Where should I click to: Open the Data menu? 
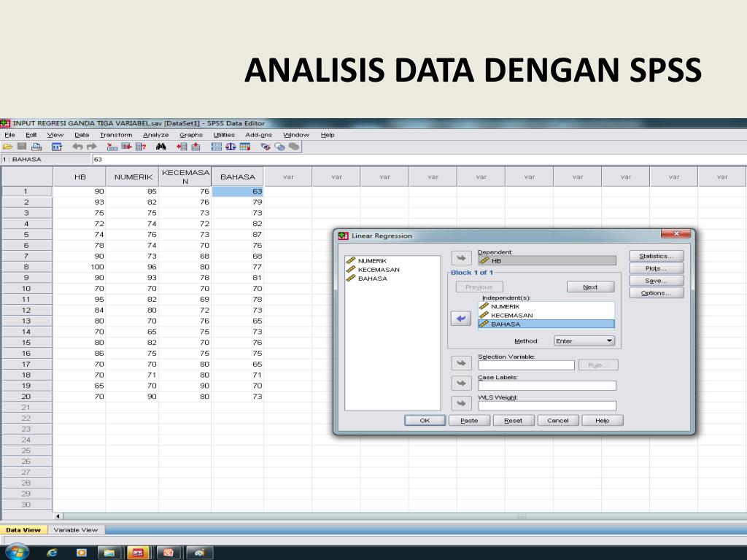click(x=82, y=135)
